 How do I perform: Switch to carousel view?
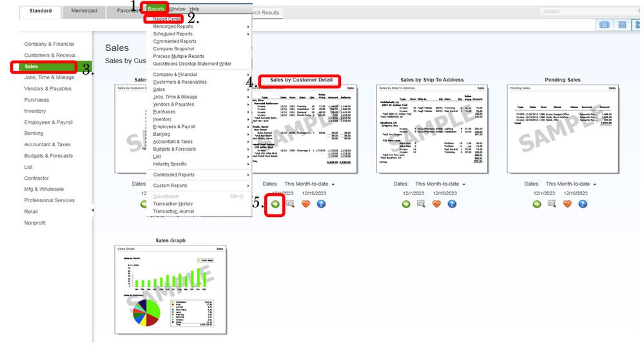604,25
